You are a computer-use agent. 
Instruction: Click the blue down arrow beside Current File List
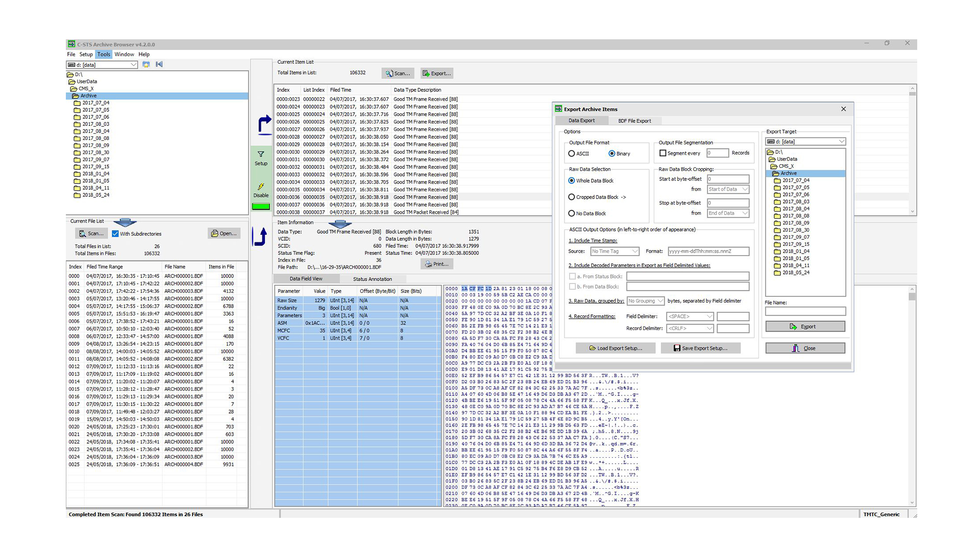tap(125, 222)
